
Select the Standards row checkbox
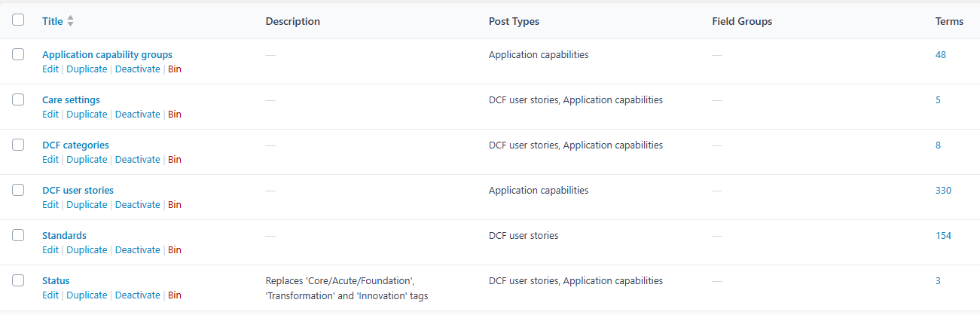(18, 235)
